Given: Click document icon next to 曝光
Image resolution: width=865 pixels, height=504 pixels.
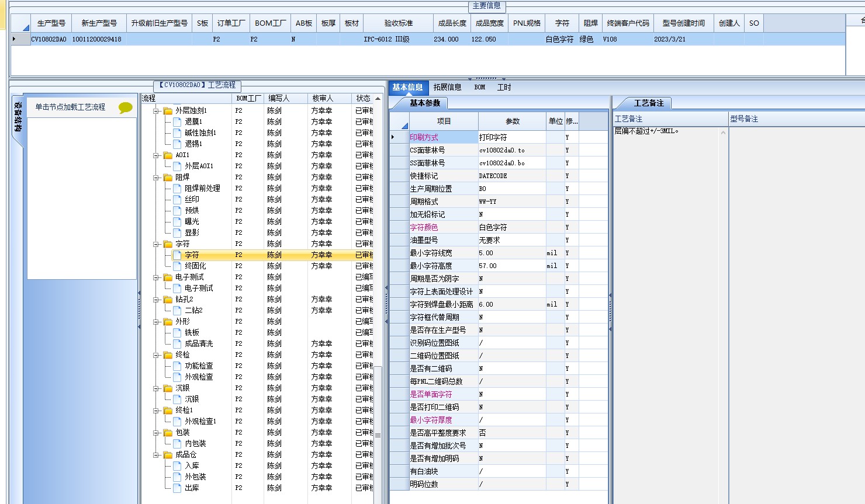Looking at the screenshot, I should (177, 221).
